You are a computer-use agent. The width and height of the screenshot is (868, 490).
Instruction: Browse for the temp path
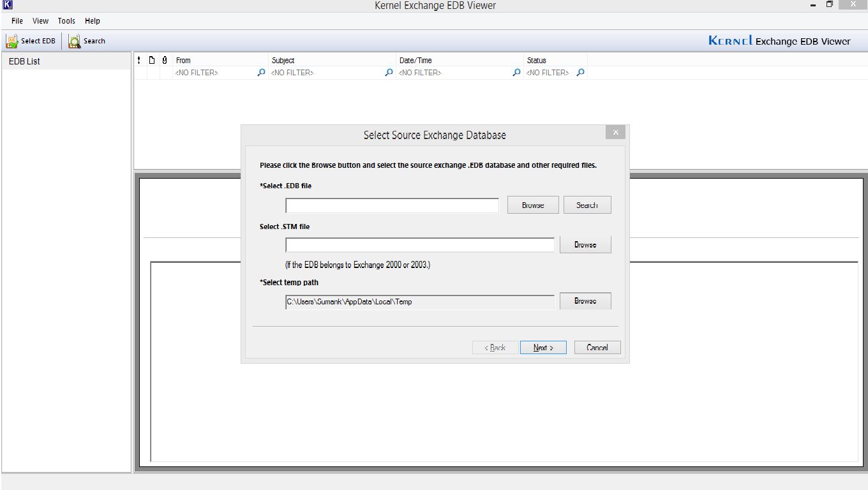click(585, 301)
